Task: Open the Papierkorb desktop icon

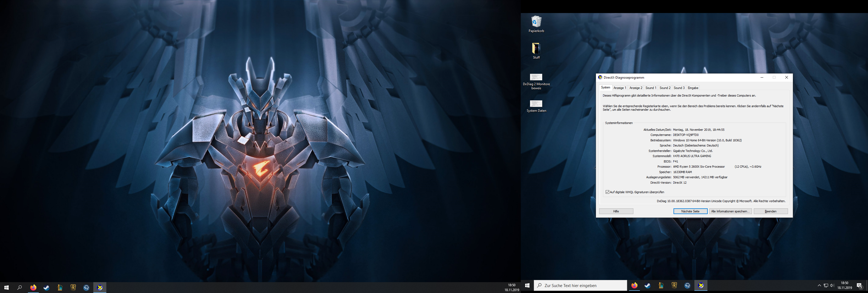Action: point(536,22)
